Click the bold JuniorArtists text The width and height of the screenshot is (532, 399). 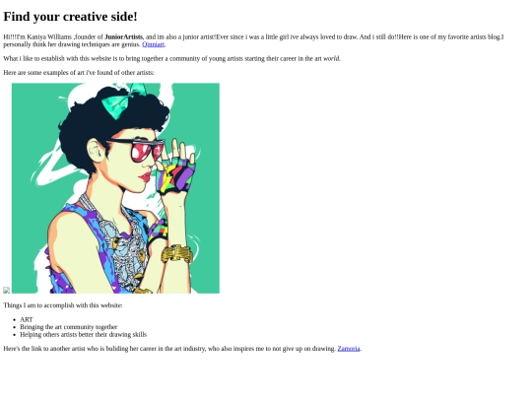(124, 37)
